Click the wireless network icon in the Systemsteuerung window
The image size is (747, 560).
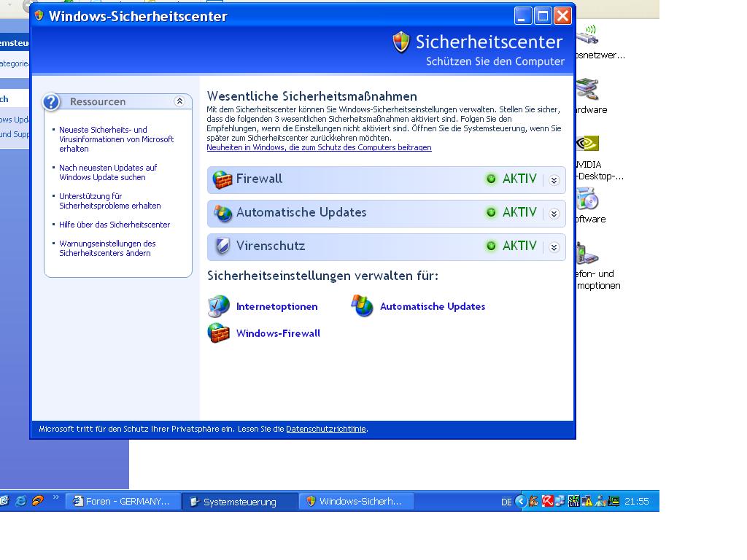point(587,34)
